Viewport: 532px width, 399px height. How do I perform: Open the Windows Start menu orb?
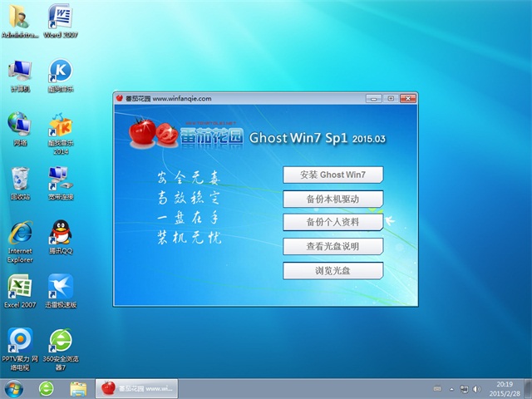(14, 388)
